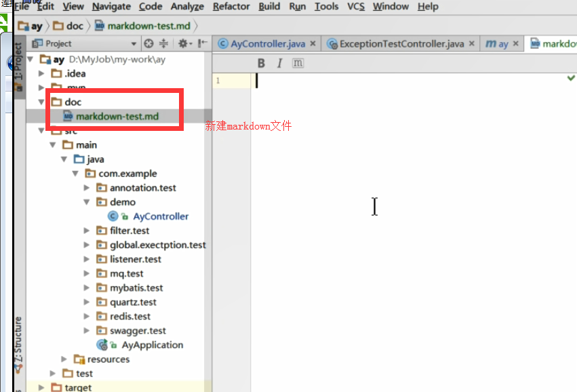Open Project panel settings gear
The height and width of the screenshot is (392, 577).
pyautogui.click(x=184, y=44)
